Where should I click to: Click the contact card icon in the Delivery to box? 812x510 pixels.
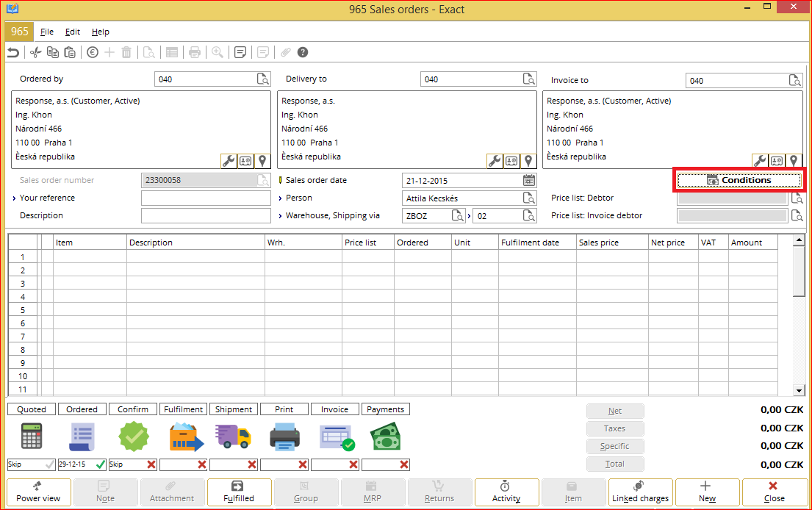coord(511,161)
